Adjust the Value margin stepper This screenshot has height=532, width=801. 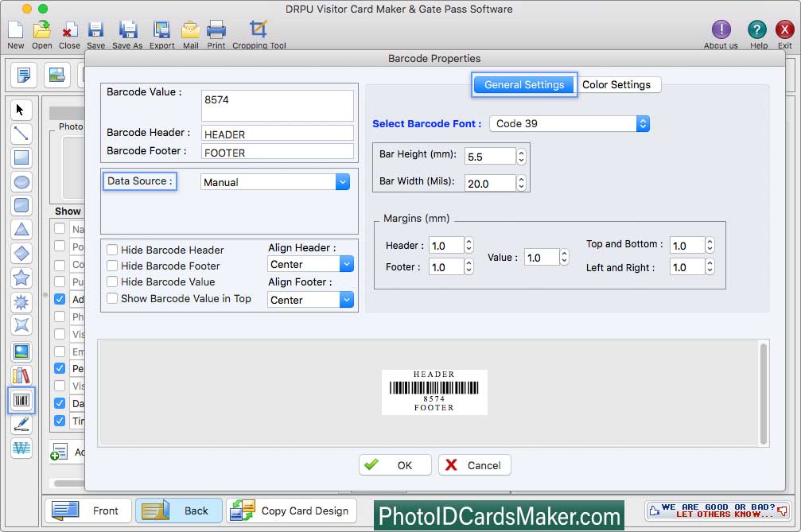(564, 257)
